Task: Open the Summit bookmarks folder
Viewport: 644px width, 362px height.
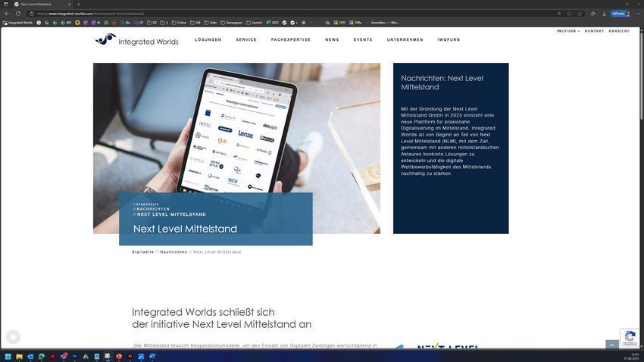Action: pyautogui.click(x=255, y=23)
